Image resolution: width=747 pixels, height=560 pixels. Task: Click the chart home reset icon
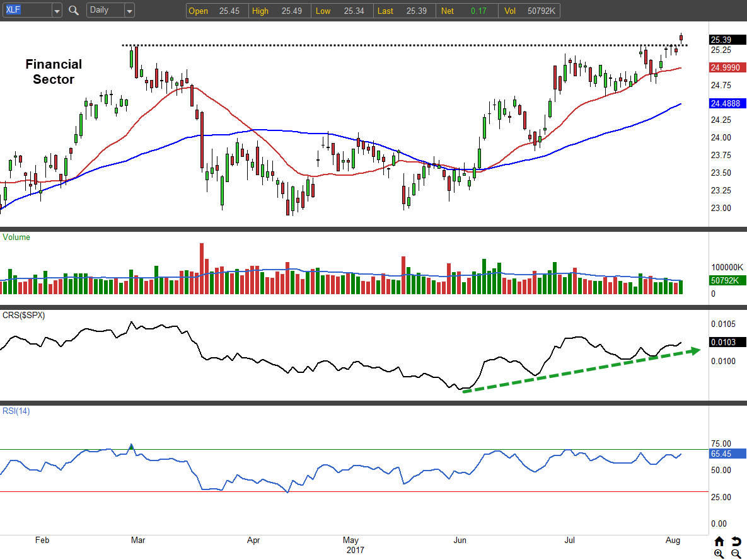pyautogui.click(x=719, y=542)
